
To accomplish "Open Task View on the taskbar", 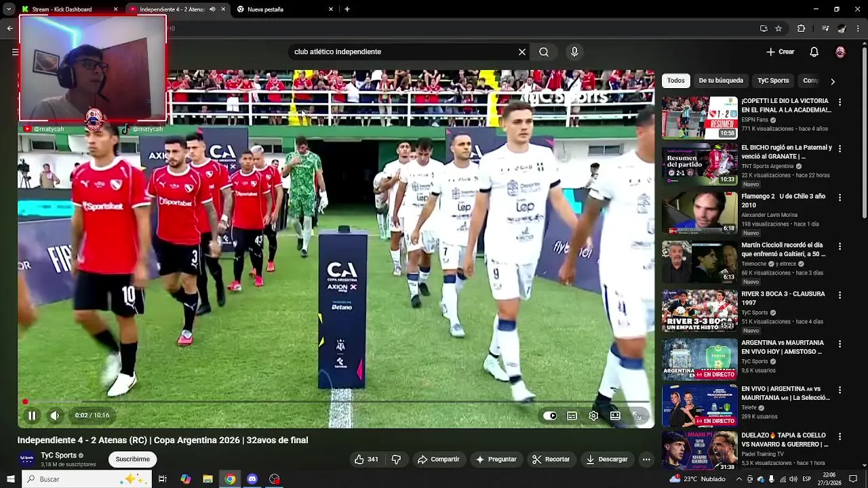I will pos(163,479).
